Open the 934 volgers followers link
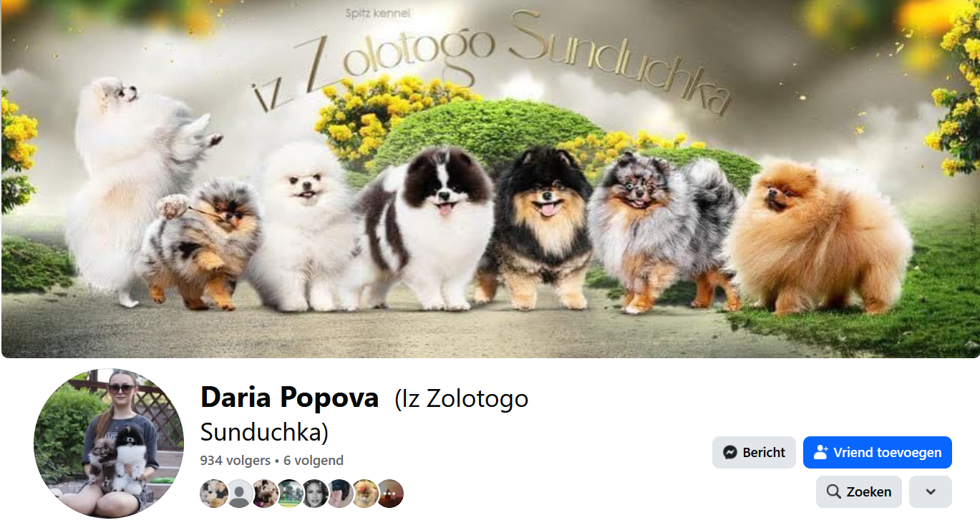 pyautogui.click(x=236, y=461)
